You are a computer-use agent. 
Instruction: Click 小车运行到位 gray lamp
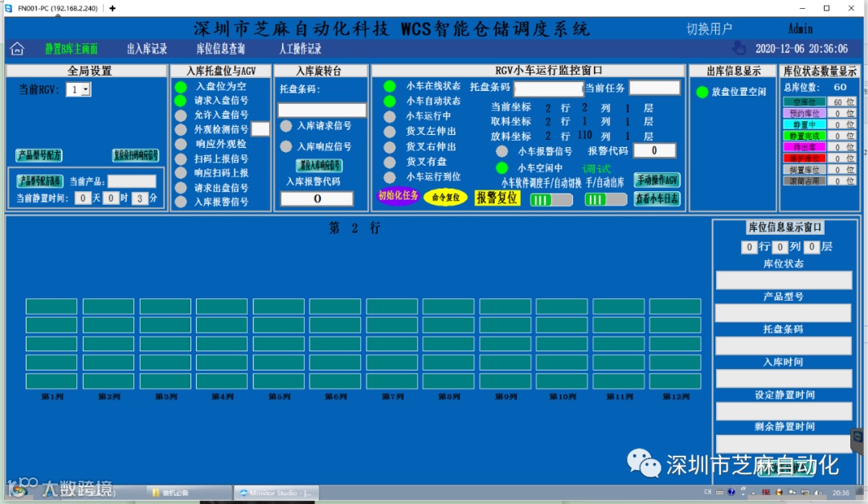(x=391, y=177)
